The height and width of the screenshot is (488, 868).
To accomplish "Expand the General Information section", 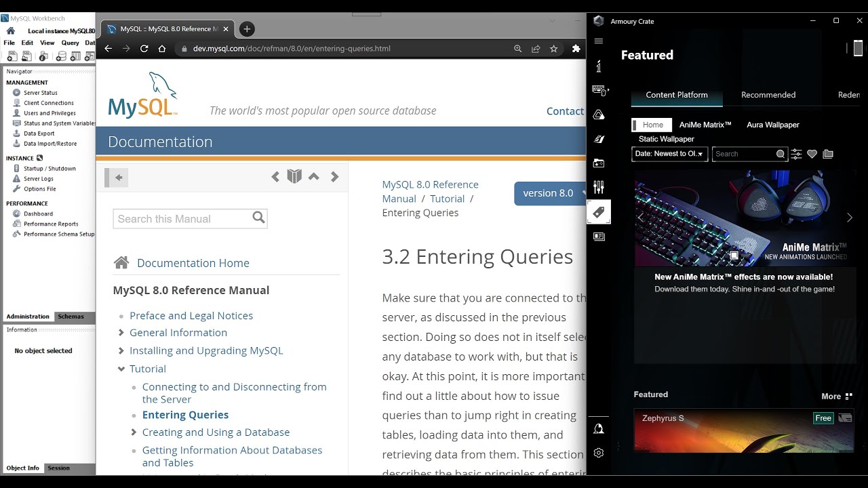I will [x=121, y=332].
